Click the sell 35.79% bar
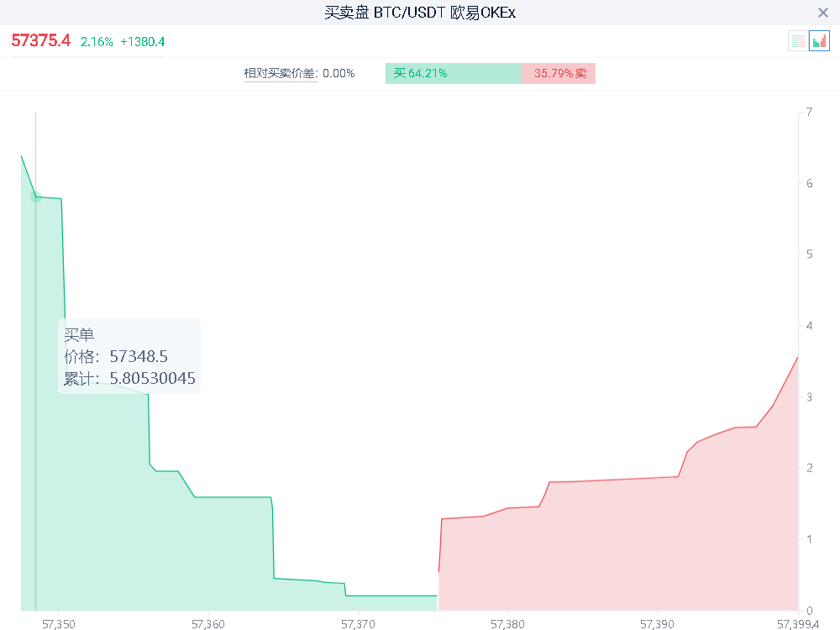 [558, 73]
